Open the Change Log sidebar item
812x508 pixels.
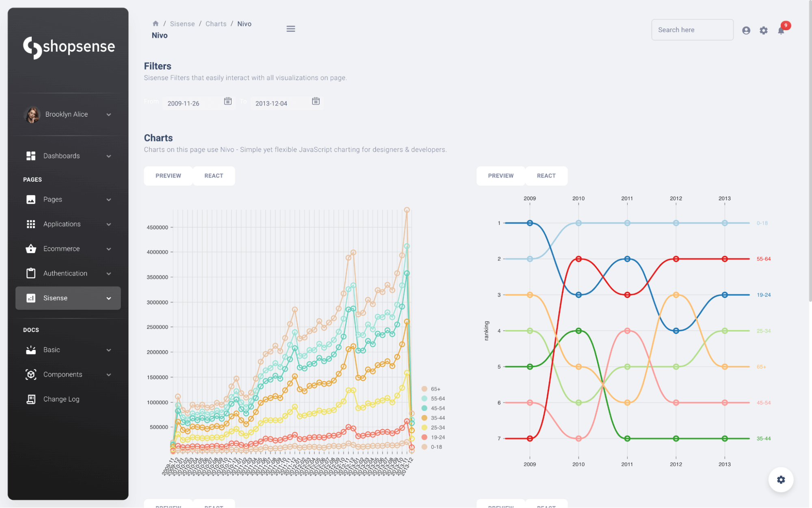(61, 399)
